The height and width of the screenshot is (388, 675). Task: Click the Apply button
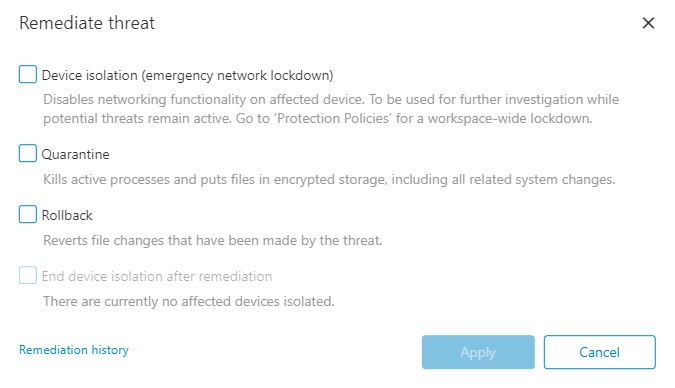pos(478,352)
